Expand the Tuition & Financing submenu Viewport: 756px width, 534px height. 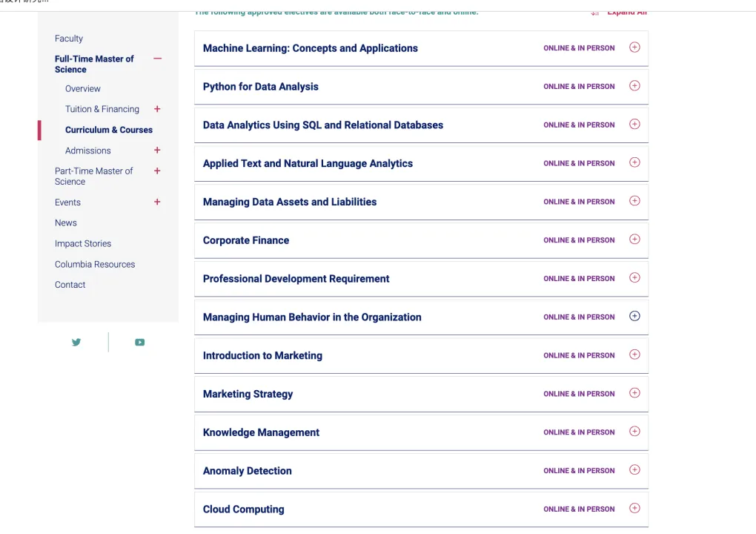(157, 109)
